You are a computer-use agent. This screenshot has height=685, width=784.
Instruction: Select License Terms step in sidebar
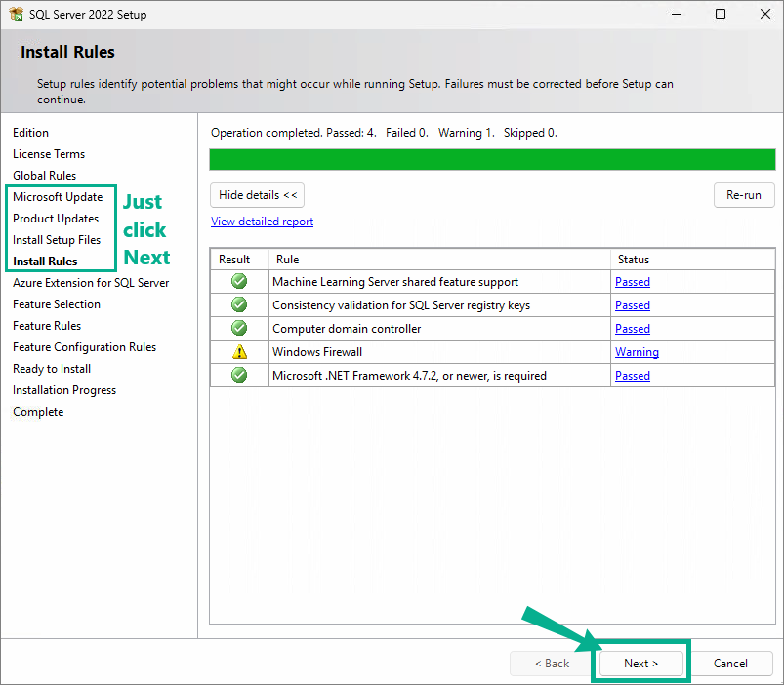pyautogui.click(x=49, y=154)
